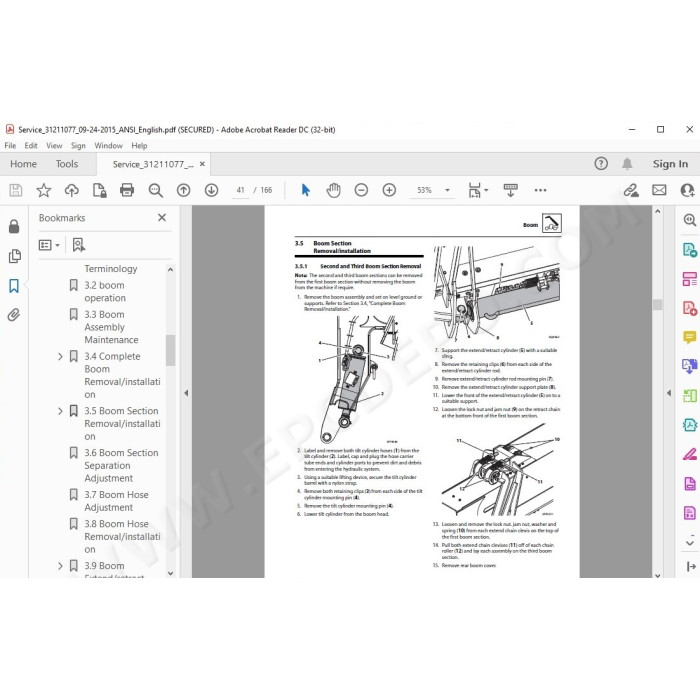Open 3.6 Boom Section Separation Adjustment bookmark
Image resolution: width=700 pixels, height=700 pixels.
tap(121, 465)
